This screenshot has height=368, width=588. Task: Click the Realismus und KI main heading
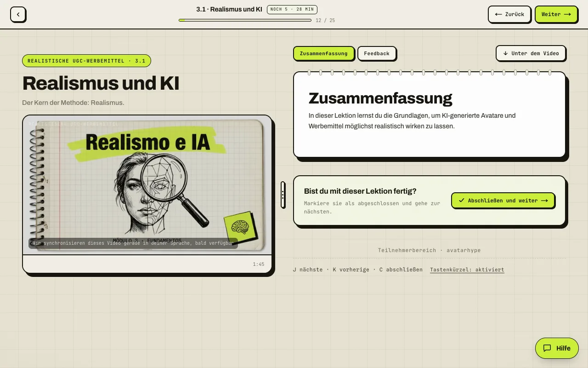[101, 83]
